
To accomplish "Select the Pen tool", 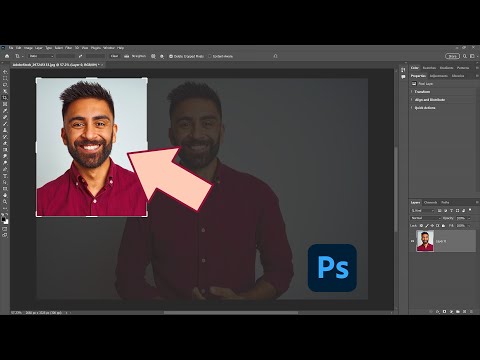I will click(5, 169).
